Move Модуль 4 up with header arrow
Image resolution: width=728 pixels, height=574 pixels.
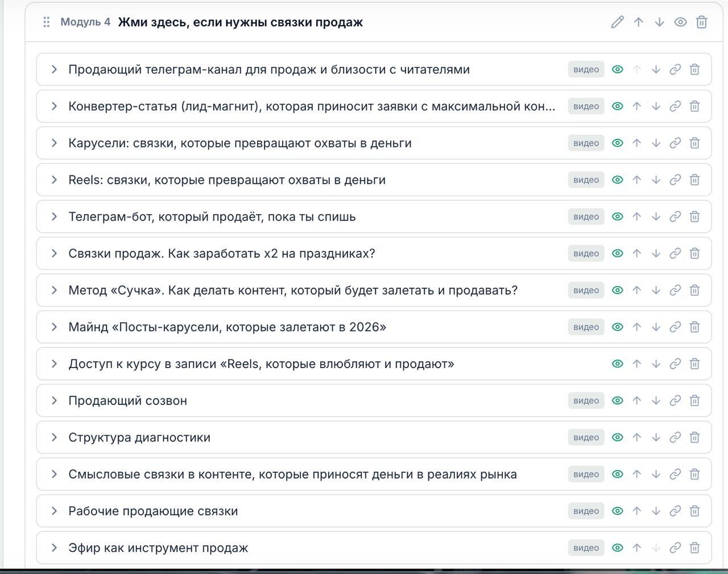click(639, 22)
